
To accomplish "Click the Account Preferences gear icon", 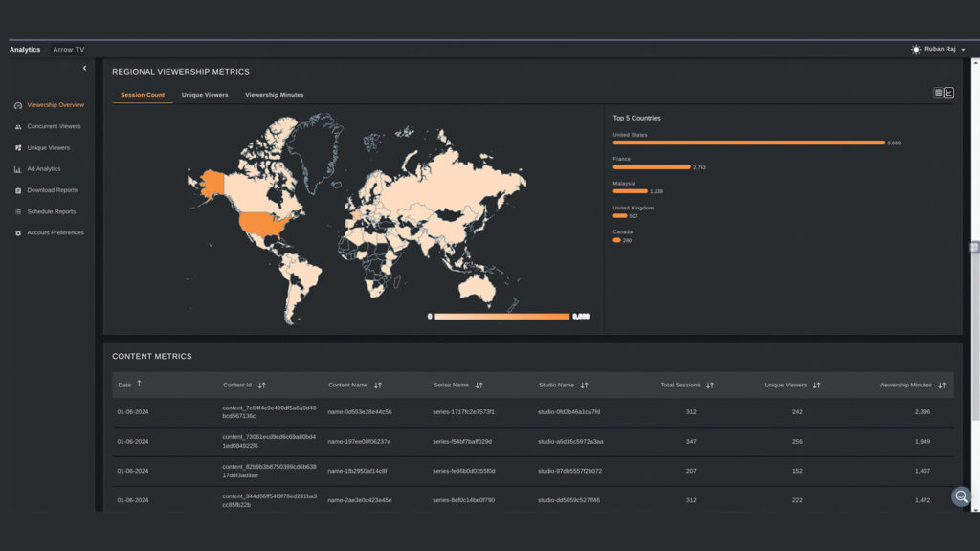I will click(x=18, y=233).
